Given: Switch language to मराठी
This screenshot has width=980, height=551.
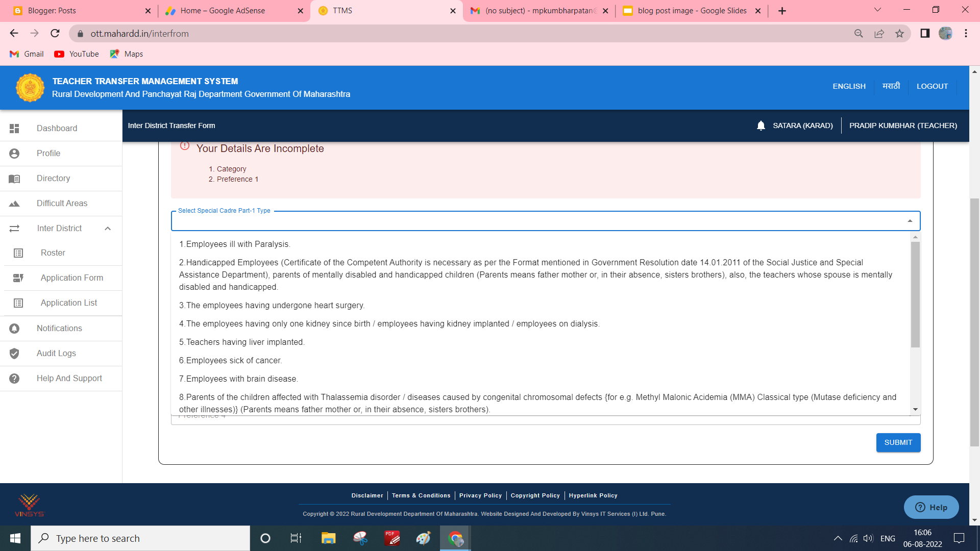Looking at the screenshot, I should [891, 87].
